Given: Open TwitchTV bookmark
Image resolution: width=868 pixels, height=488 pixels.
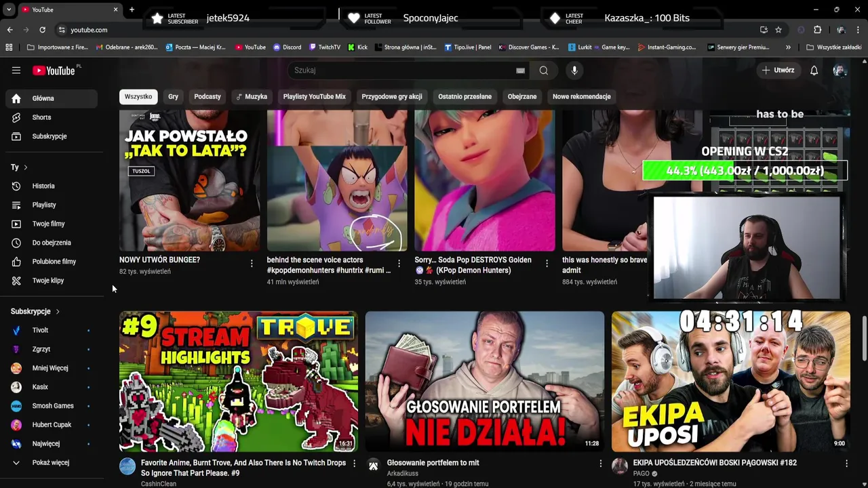Looking at the screenshot, I should [325, 47].
